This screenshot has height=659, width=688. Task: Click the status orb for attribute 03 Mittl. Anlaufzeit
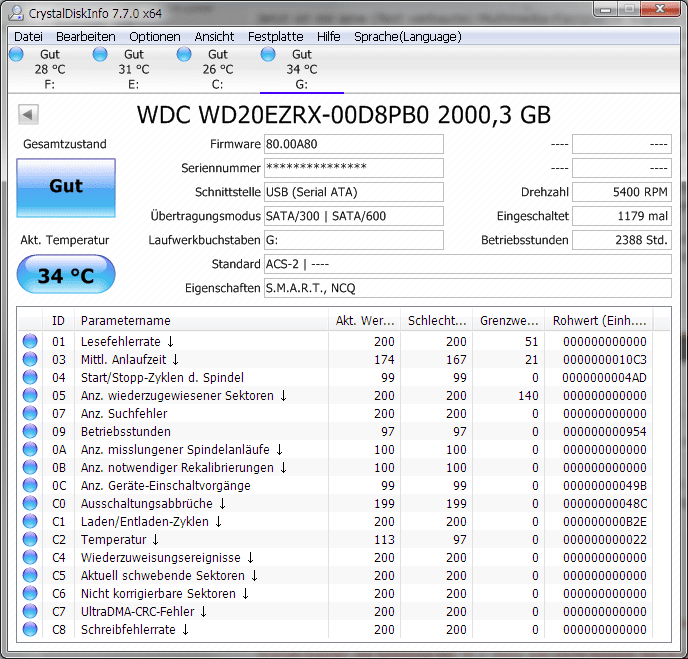pyautogui.click(x=30, y=359)
